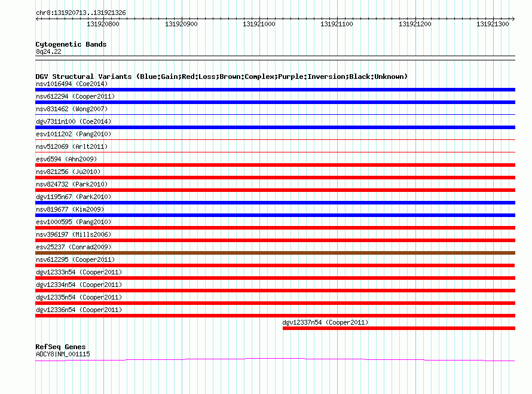
Task: Click the blue bar under nsv612294
Action: pos(275,102)
